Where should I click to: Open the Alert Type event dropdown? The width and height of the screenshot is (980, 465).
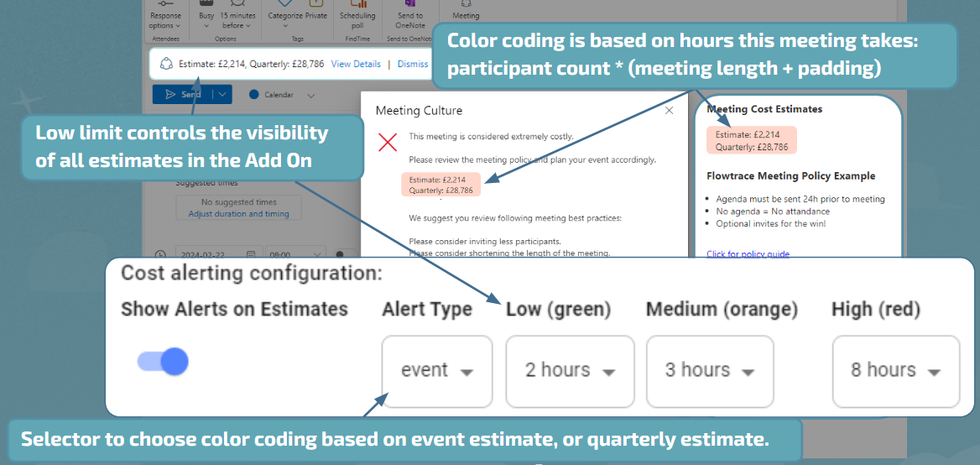point(437,371)
